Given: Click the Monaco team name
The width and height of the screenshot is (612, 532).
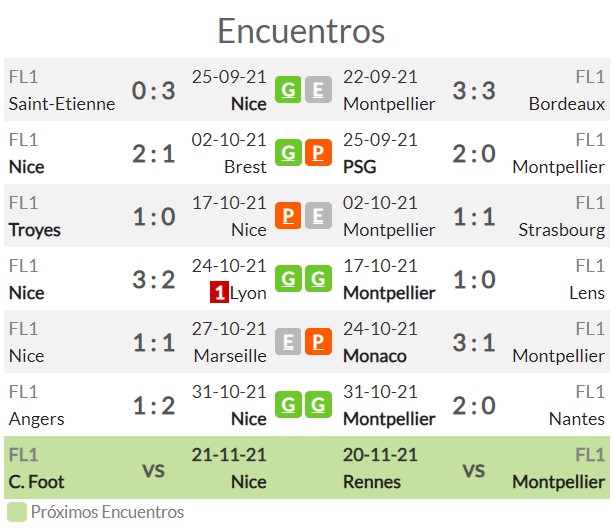Looking at the screenshot, I should [x=375, y=356].
